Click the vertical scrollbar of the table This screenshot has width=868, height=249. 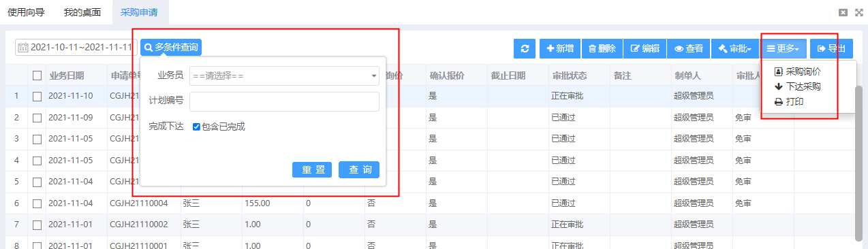(859, 163)
